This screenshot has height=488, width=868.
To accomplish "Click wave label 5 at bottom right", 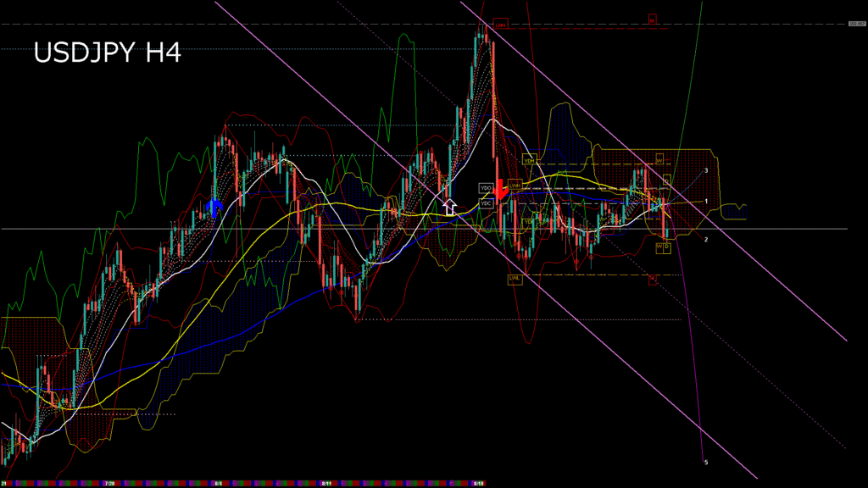I will (706, 463).
